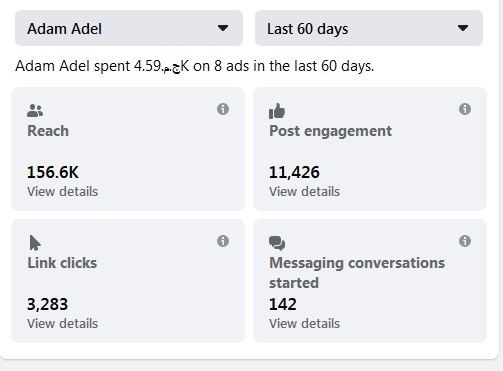This screenshot has height=371, width=503.
Task: Open the Last 60 days date dropdown
Action: [x=369, y=28]
